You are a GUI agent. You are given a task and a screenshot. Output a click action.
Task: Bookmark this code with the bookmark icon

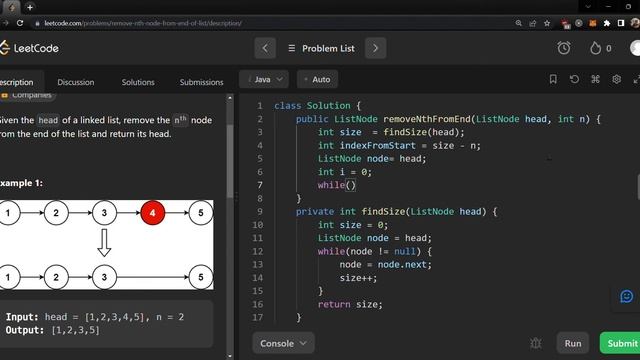553,79
